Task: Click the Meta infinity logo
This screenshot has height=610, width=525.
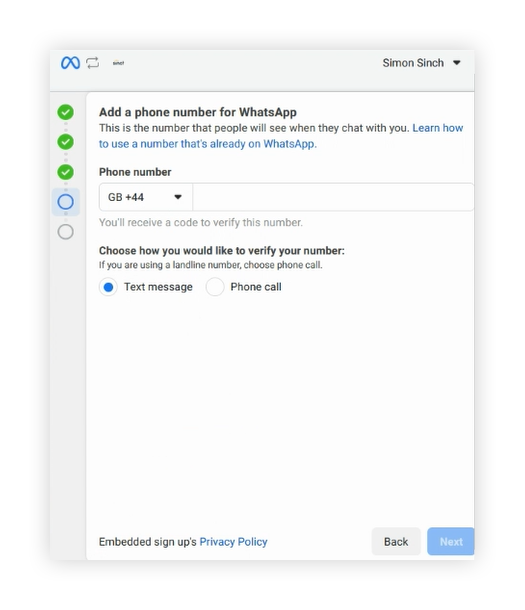Action: pyautogui.click(x=70, y=63)
